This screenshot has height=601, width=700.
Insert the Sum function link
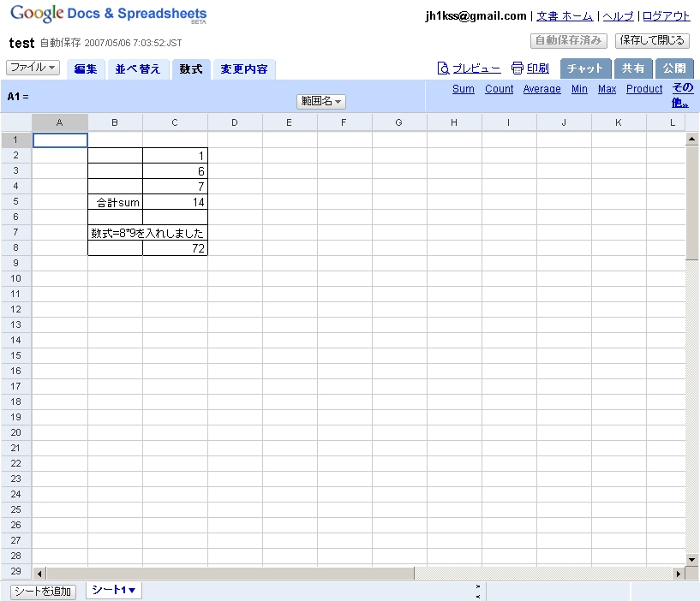coord(463,89)
